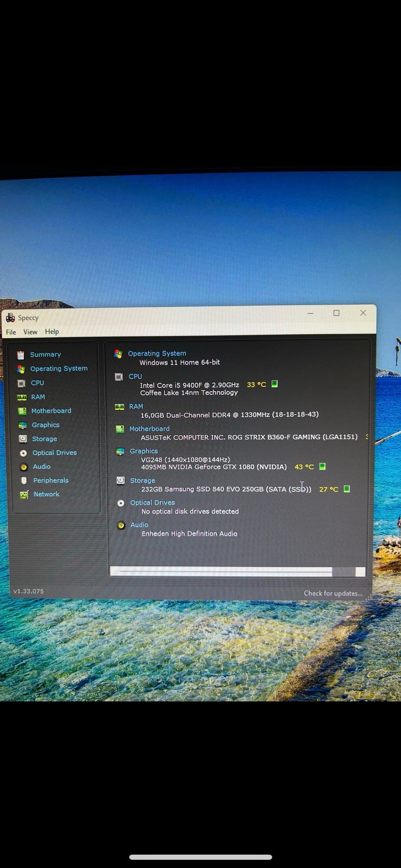Click RAM heading link in summary
This screenshot has height=868, width=401.
click(x=136, y=406)
